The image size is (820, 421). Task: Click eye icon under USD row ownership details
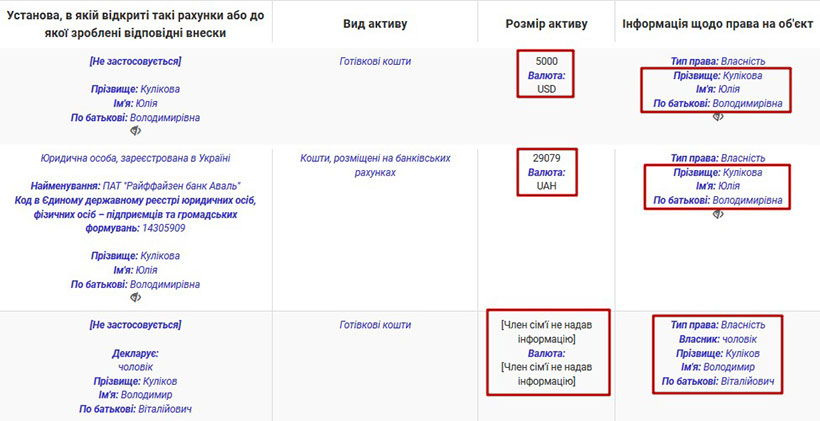717,117
